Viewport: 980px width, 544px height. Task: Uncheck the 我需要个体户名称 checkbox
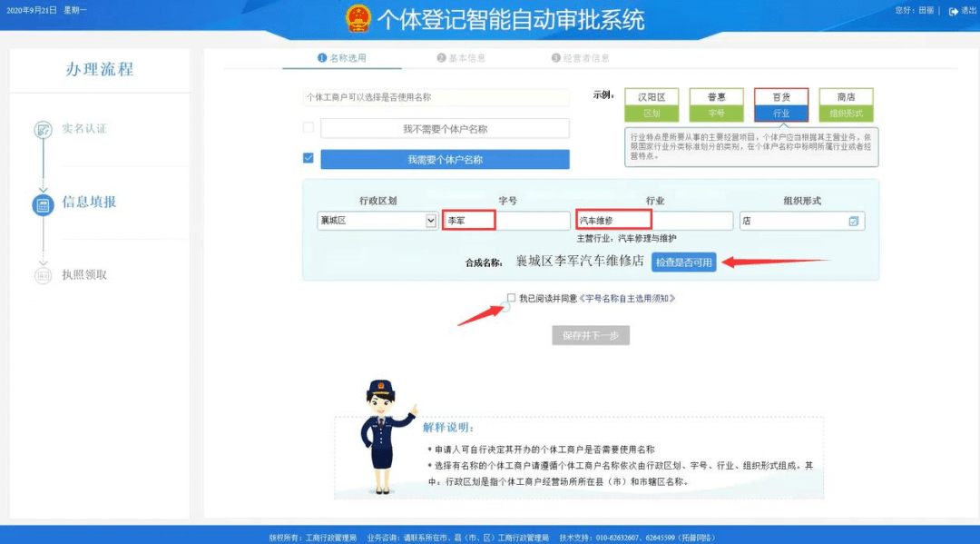(x=309, y=158)
